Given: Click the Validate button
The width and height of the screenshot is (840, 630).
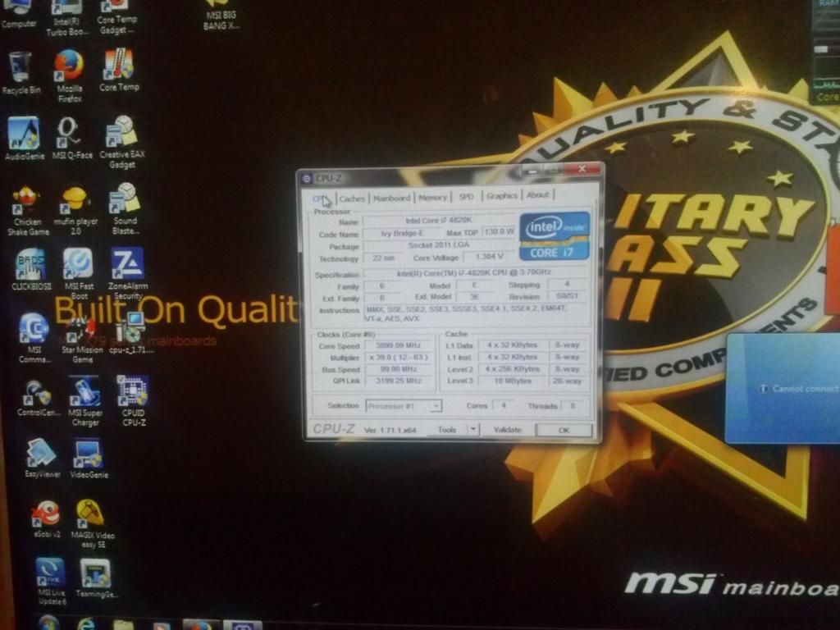Looking at the screenshot, I should click(507, 430).
